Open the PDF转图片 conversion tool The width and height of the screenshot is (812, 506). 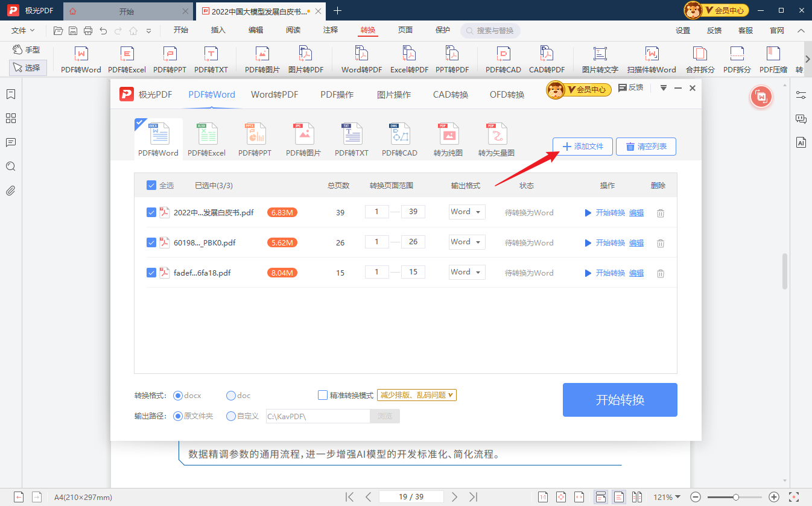[303, 139]
